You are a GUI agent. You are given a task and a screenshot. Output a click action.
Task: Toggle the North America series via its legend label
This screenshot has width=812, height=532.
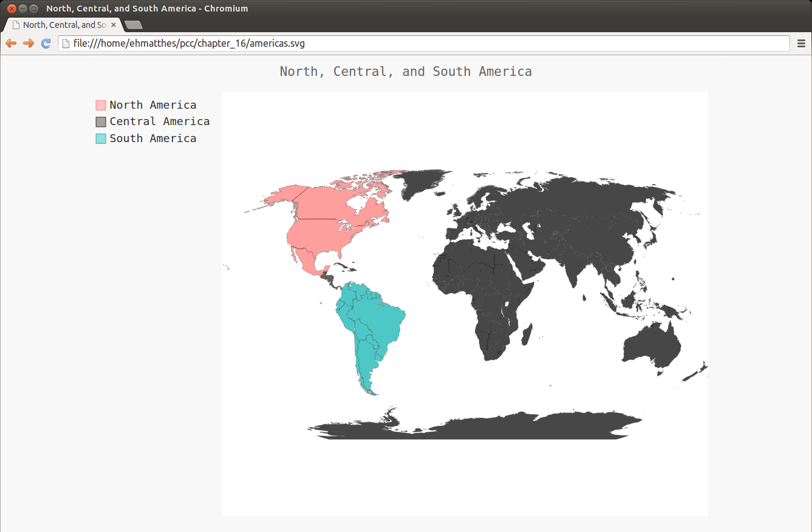[x=152, y=105]
